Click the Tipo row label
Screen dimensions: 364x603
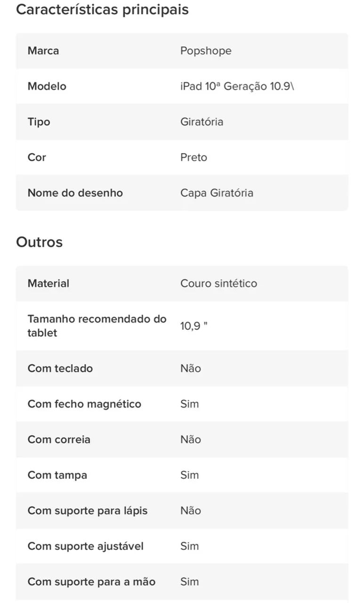(39, 122)
